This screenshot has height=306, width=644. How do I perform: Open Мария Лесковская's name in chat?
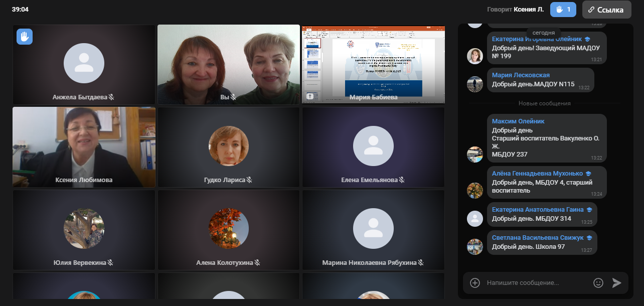pos(521,75)
